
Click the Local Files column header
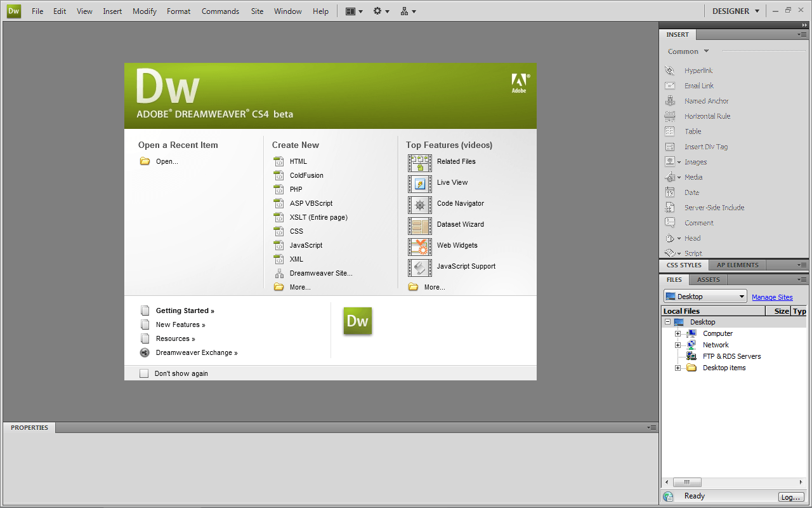click(x=713, y=311)
